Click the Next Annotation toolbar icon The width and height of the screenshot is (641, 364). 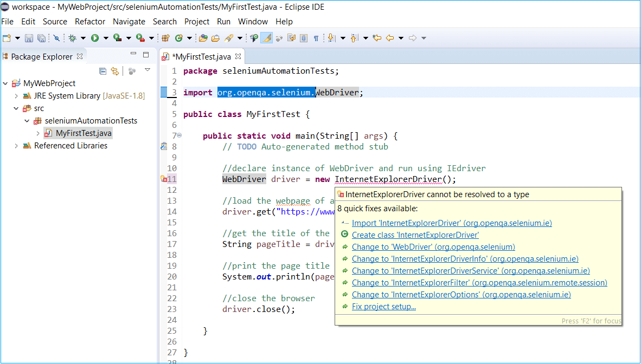tap(331, 38)
